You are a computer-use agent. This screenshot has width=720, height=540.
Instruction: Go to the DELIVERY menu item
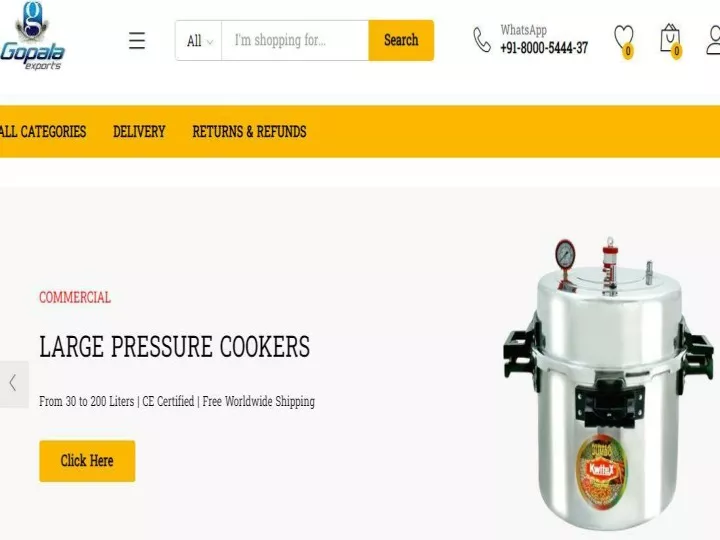click(x=139, y=132)
